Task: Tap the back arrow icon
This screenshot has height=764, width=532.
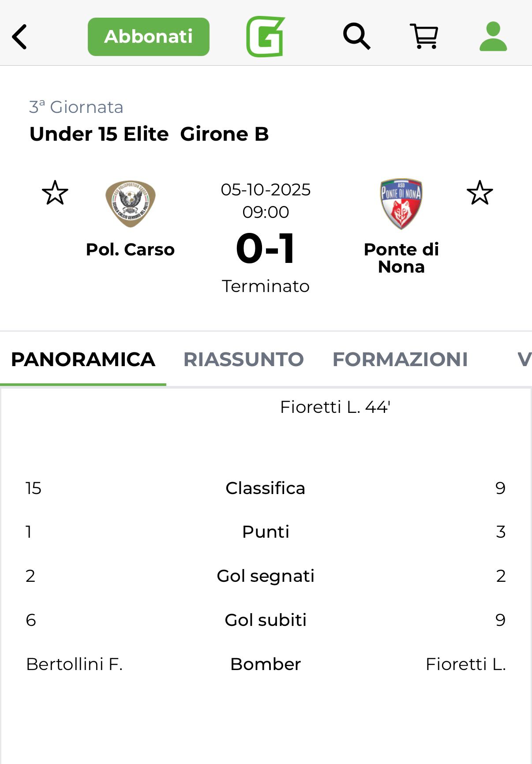Action: 20,37
